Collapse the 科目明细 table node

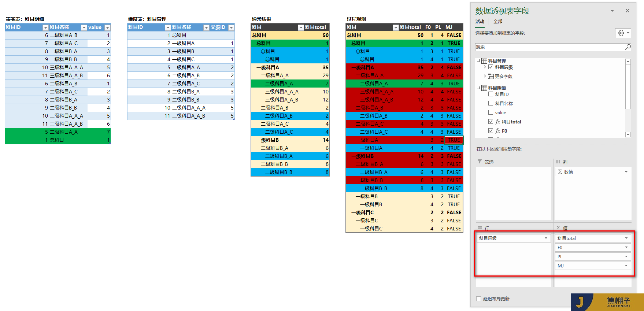point(478,88)
